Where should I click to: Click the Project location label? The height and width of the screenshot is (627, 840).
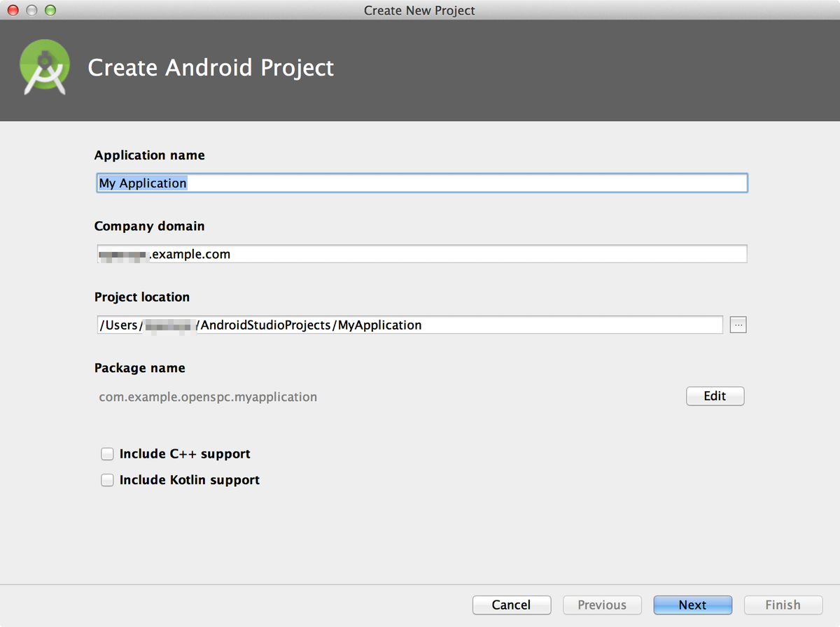coord(142,297)
